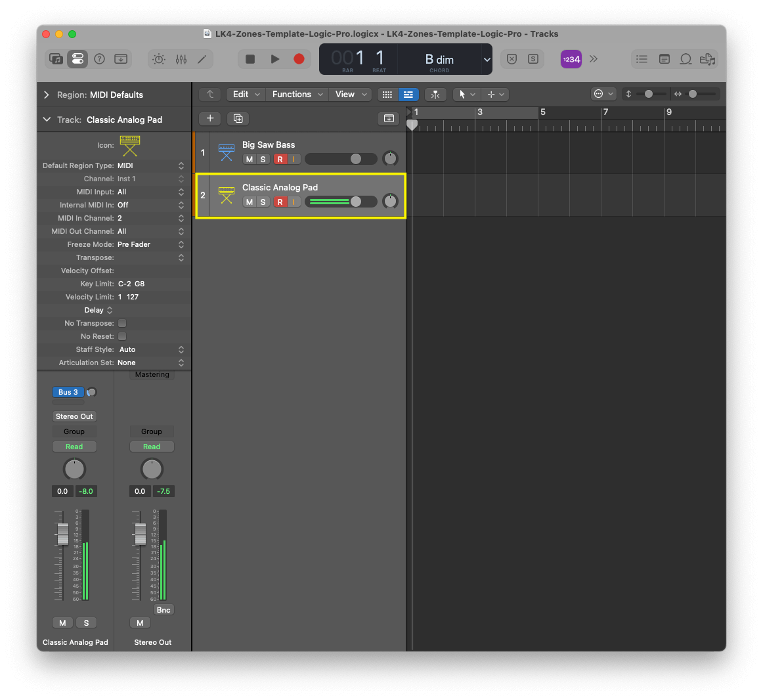Click Read automation on Classic Analog Pad strip
This screenshot has height=700, width=763.
pos(74,447)
